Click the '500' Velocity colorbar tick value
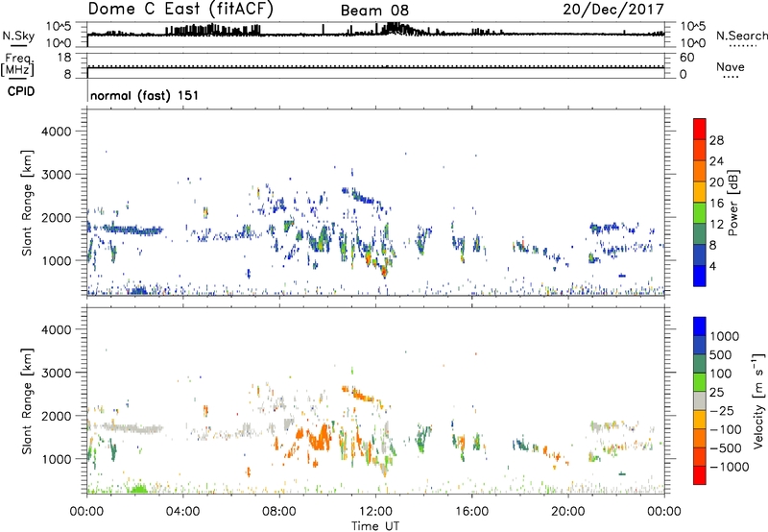Screen dimensions: 768x532 click(x=721, y=354)
